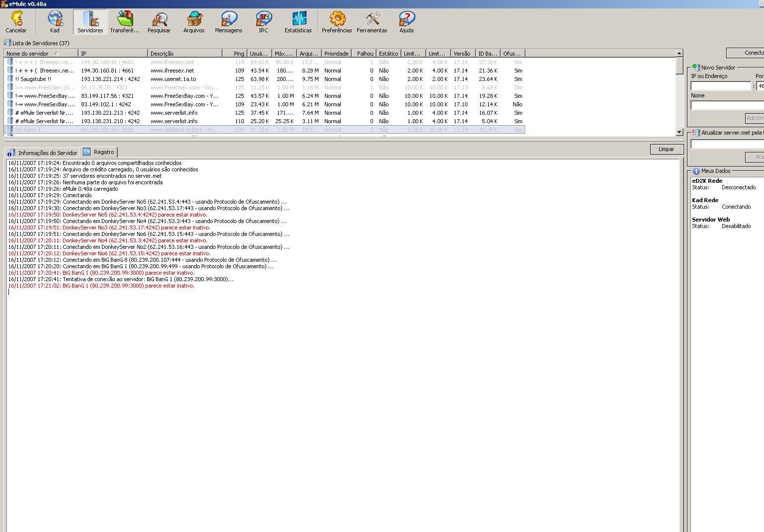Show the Estatísticas graphs icon
Image resolution: width=764 pixels, height=532 pixels.
pos(298,22)
